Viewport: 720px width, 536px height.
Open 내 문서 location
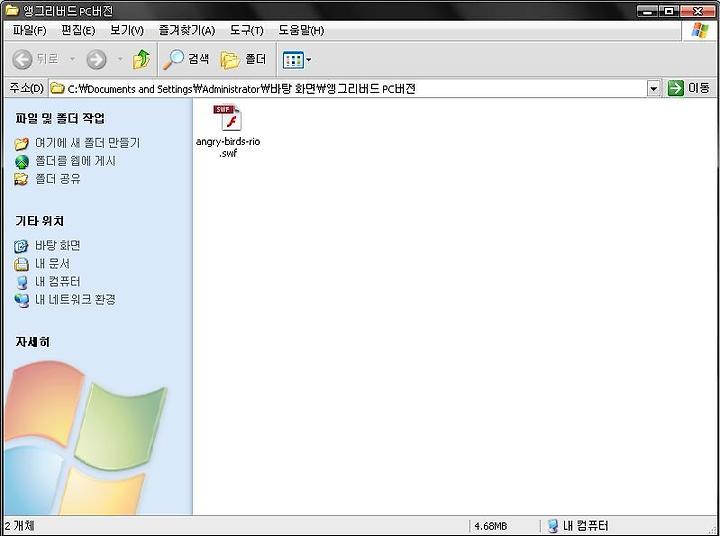[x=52, y=264]
